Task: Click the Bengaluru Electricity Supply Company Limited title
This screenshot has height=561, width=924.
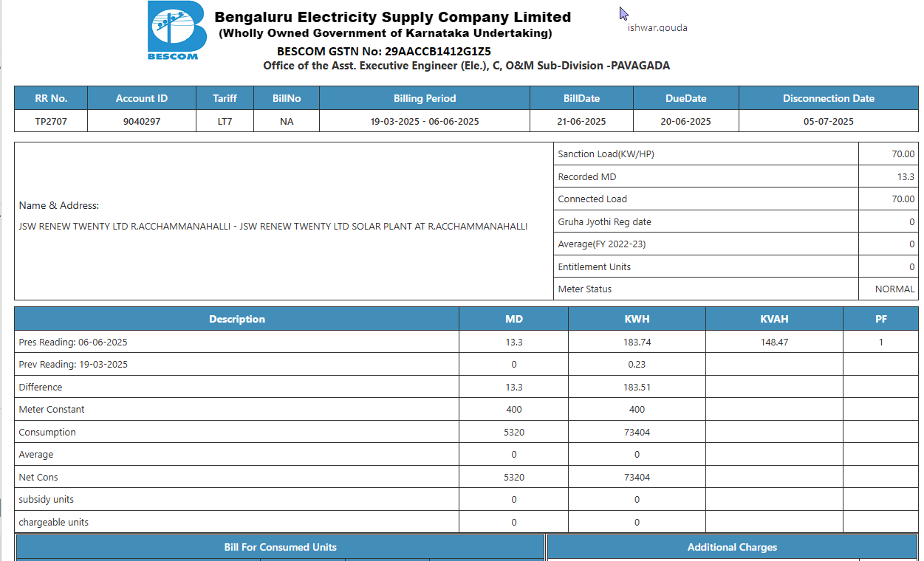Action: click(x=393, y=17)
